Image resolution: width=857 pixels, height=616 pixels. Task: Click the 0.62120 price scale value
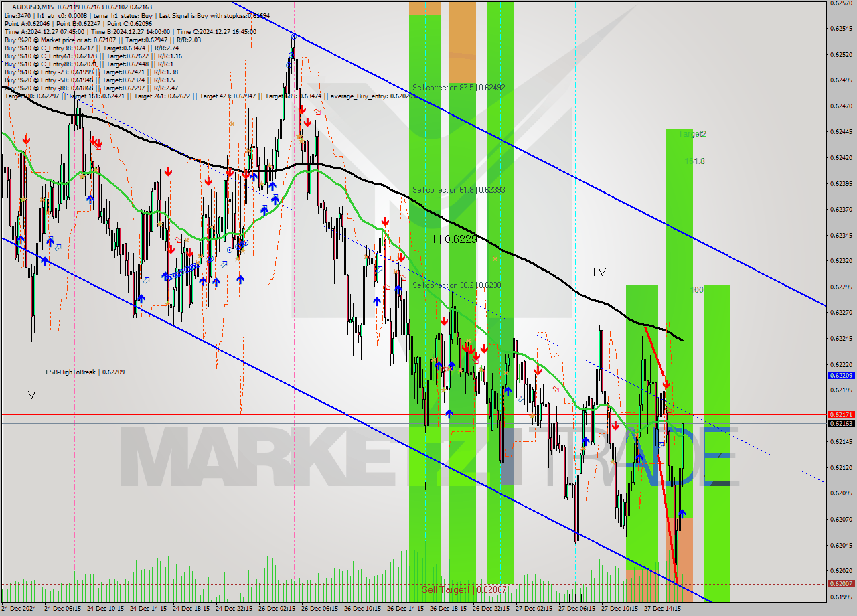pos(841,467)
